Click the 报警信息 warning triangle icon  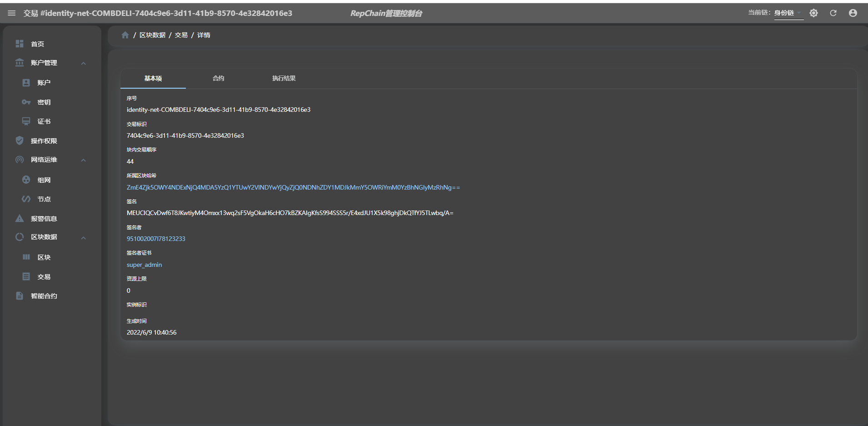pyautogui.click(x=20, y=218)
